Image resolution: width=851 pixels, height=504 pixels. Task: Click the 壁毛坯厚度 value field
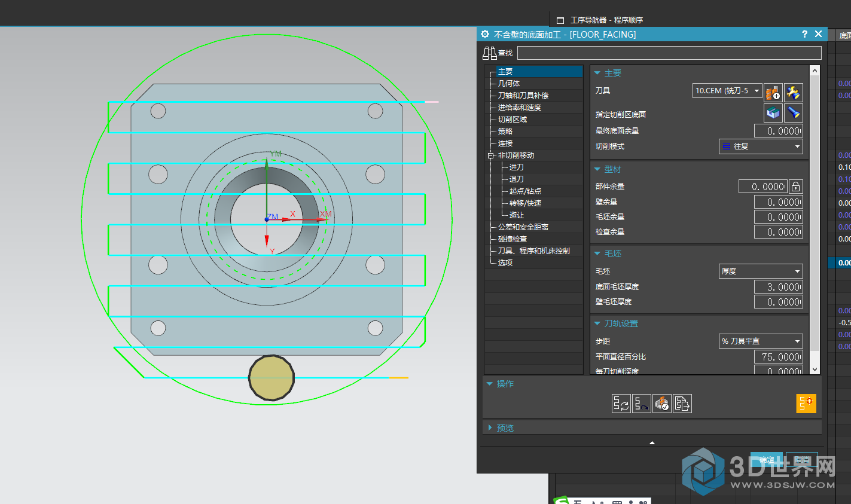(778, 302)
